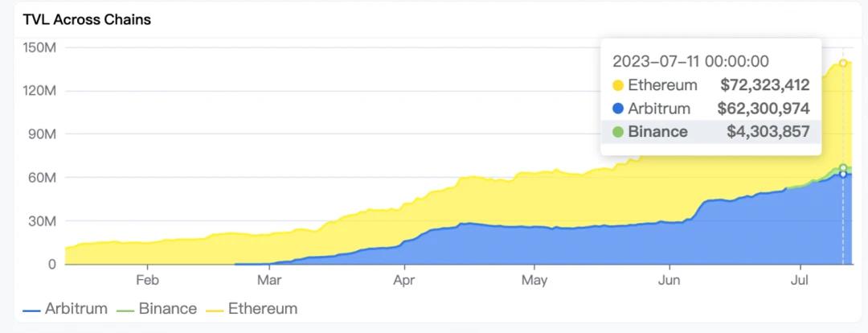Screen dimensions: 868x333
Task: Click the 150M y-axis label
Action: [39, 47]
